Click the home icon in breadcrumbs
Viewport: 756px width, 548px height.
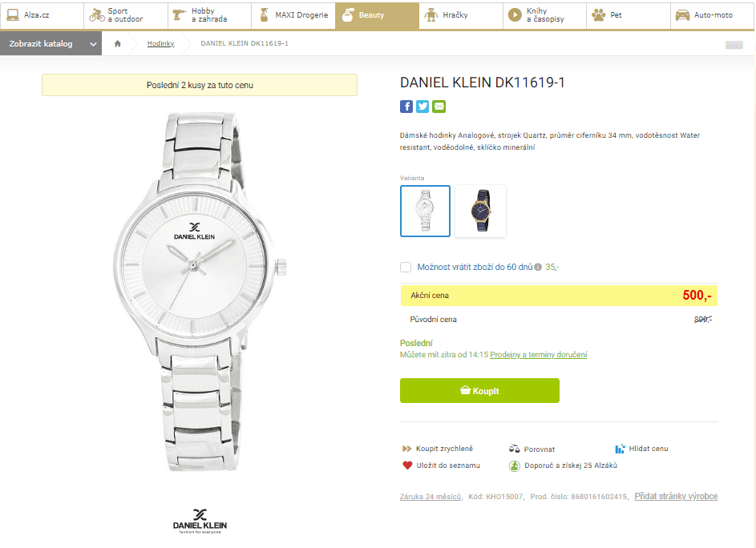pyautogui.click(x=118, y=43)
